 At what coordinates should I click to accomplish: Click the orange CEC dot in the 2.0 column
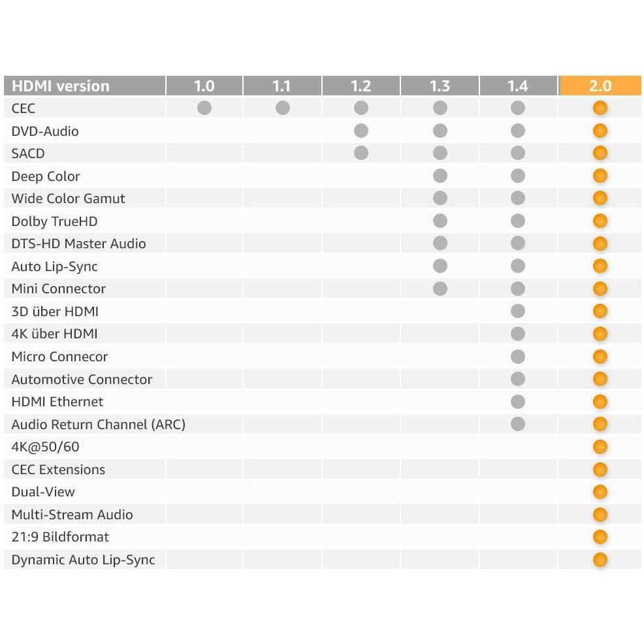[x=600, y=108]
